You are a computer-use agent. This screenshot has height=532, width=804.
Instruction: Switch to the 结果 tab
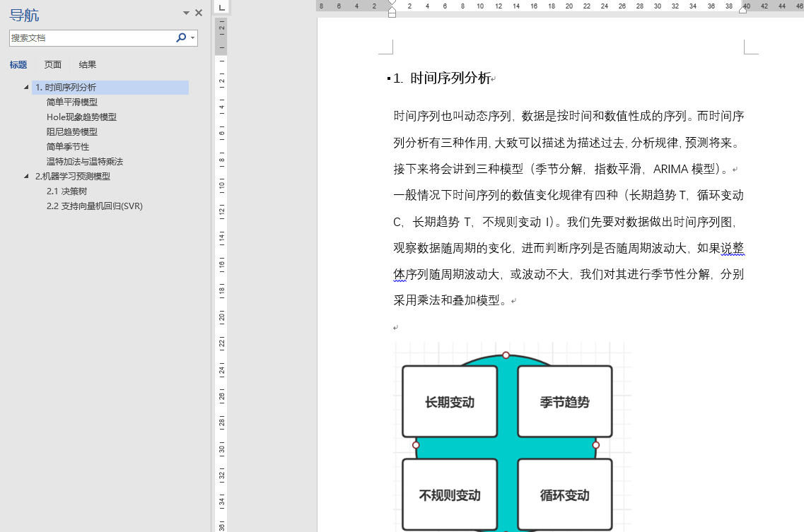pos(87,64)
